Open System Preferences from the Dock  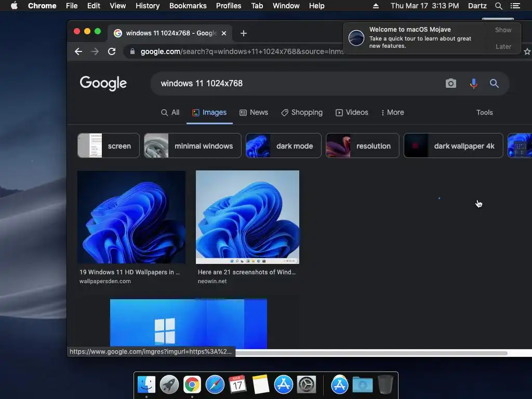[x=307, y=384]
